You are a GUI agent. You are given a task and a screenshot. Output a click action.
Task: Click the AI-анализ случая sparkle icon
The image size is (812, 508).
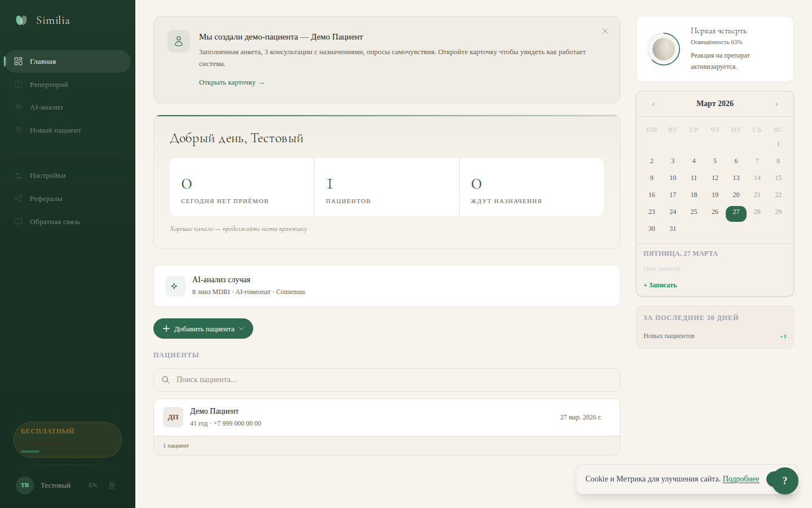pyautogui.click(x=175, y=286)
